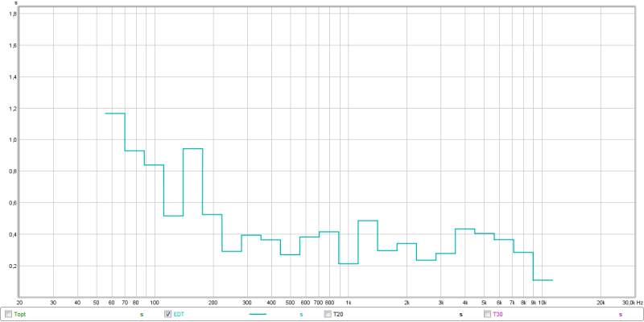Click the green Topt legend label
The height and width of the screenshot is (322, 644).
[x=21, y=314]
